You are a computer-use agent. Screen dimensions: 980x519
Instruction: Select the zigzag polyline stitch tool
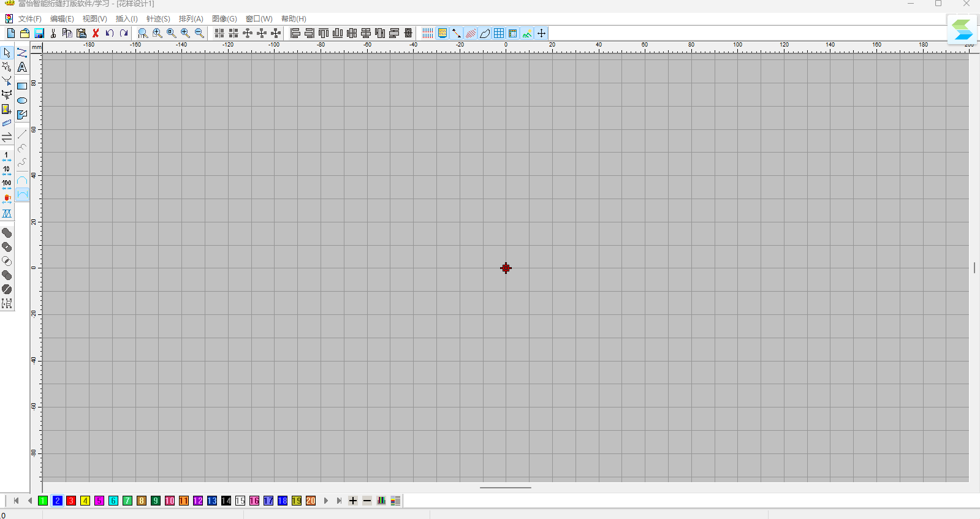pos(22,53)
